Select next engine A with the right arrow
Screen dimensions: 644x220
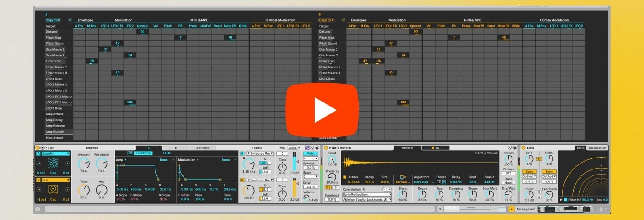(x=67, y=163)
